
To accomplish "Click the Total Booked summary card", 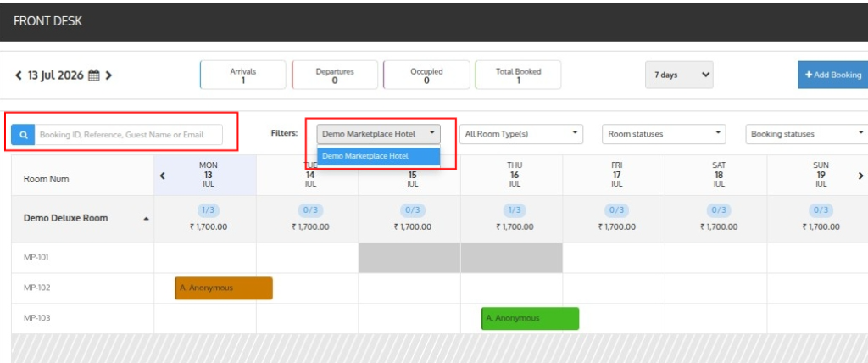I will 518,75.
